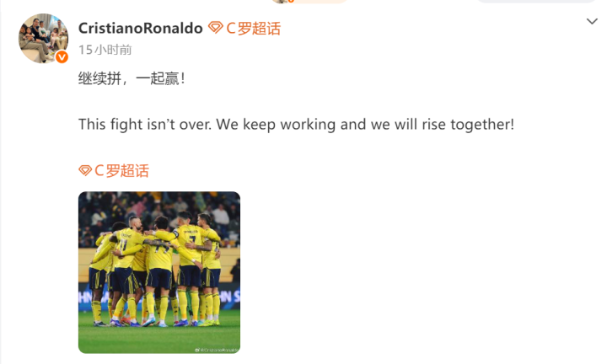Click the small cropped avatar at the top center
This screenshot has height=364, width=607.
click(x=282, y=1)
